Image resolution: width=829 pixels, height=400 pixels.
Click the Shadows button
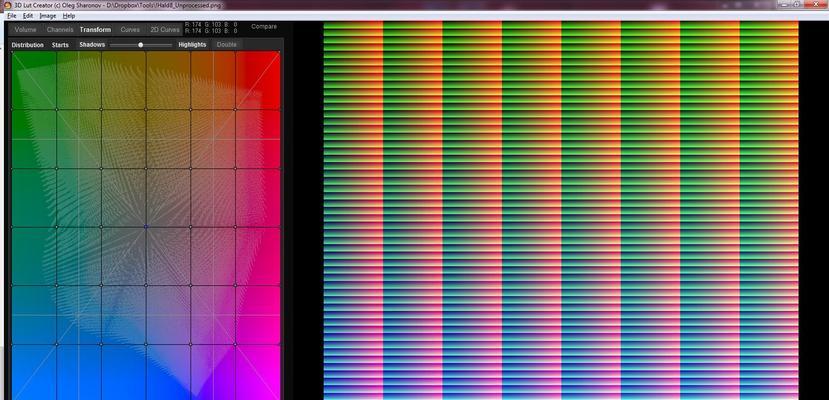tap(92, 45)
